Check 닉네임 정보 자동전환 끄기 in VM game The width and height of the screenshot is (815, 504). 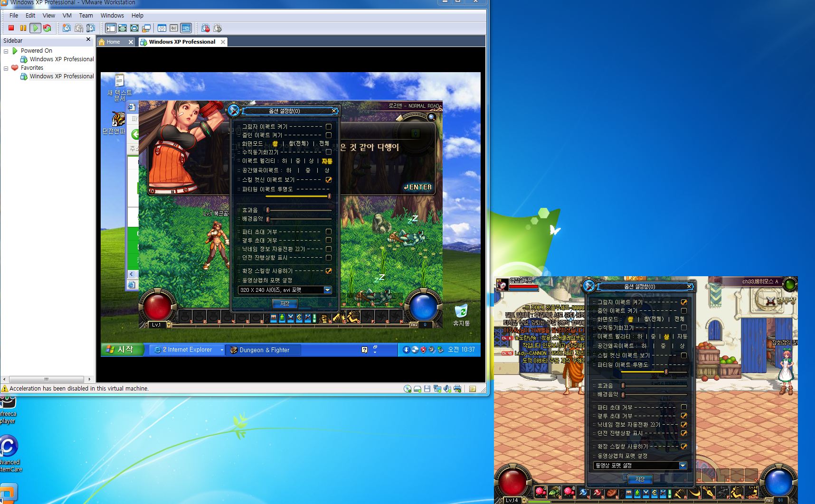click(x=329, y=249)
